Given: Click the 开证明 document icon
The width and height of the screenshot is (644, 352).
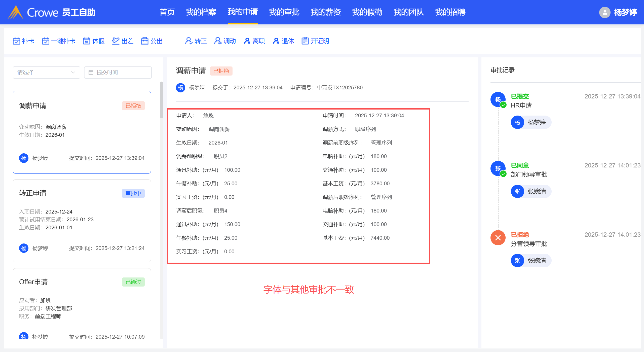Looking at the screenshot, I should click(305, 41).
